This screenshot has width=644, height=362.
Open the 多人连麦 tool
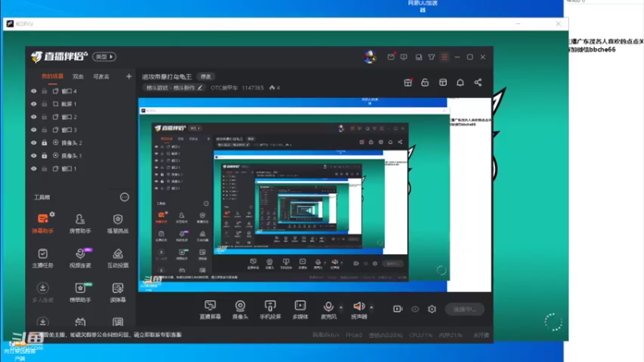click(43, 292)
